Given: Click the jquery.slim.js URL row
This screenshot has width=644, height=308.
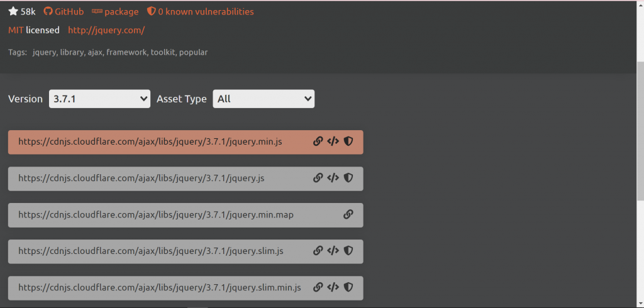Looking at the screenshot, I should [x=186, y=251].
